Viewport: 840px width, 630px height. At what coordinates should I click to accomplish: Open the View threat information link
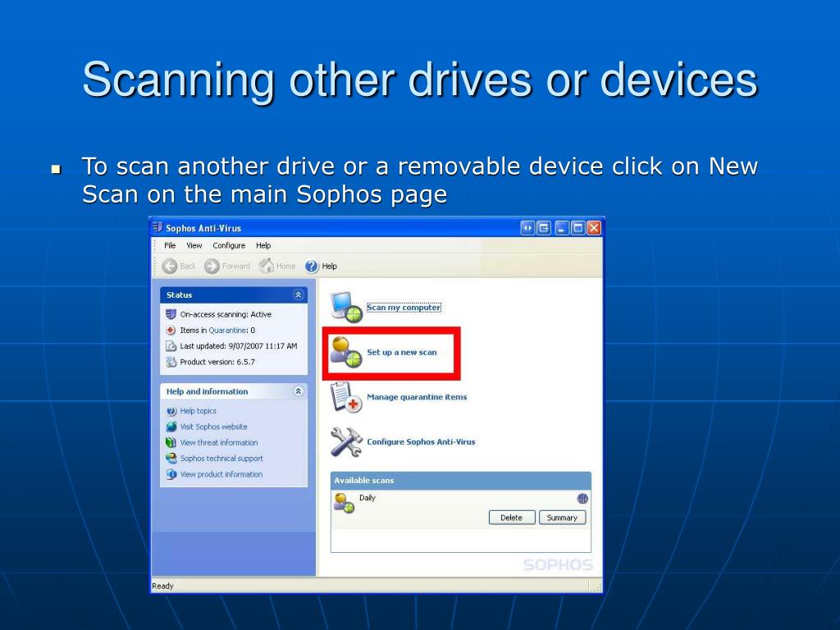click(218, 442)
